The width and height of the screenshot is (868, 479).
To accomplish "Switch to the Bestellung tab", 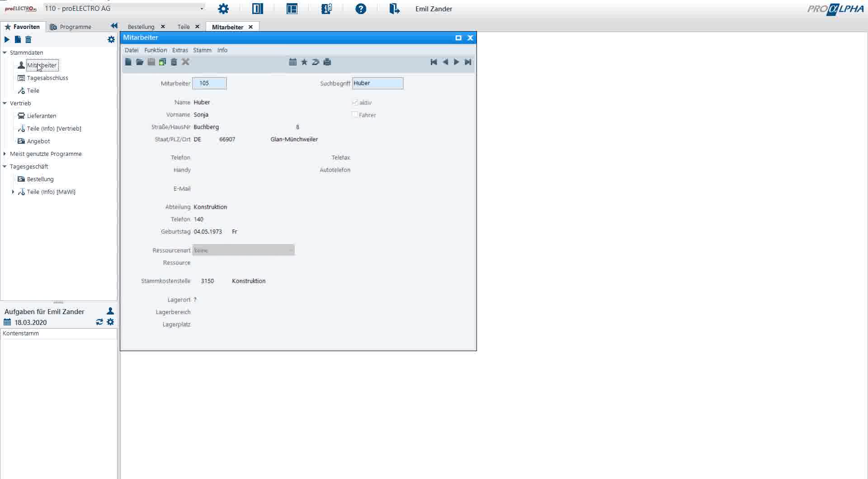I will tap(141, 27).
